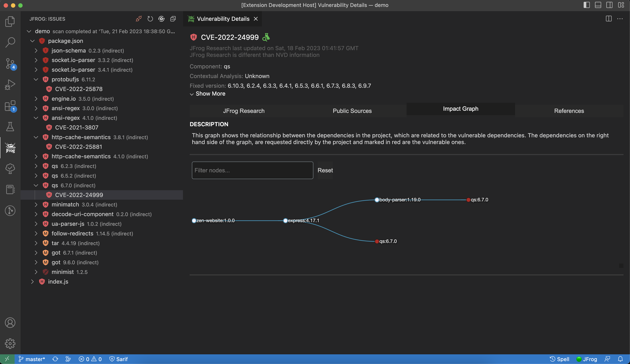Open the Source Control view icon
The height and width of the screenshot is (364, 630).
10,63
